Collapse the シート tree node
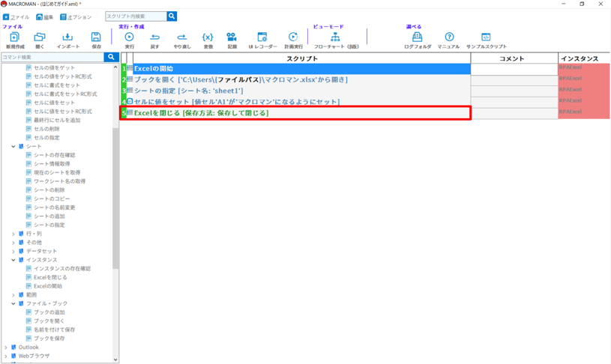611x364 pixels. (13, 147)
